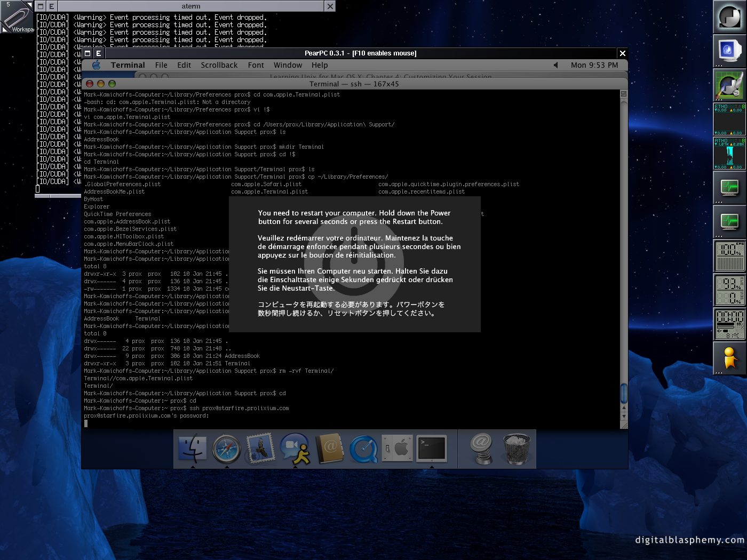Launch iChat from the dock
This screenshot has height=560, width=747.
point(295,449)
